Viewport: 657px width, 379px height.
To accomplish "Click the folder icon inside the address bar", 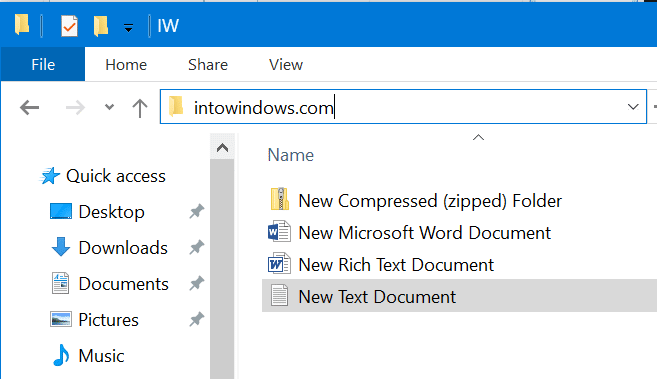I will pos(176,106).
